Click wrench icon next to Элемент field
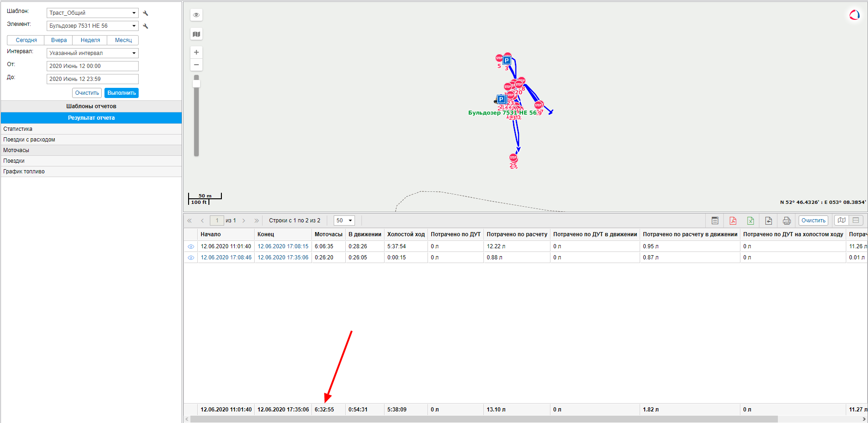 146,26
